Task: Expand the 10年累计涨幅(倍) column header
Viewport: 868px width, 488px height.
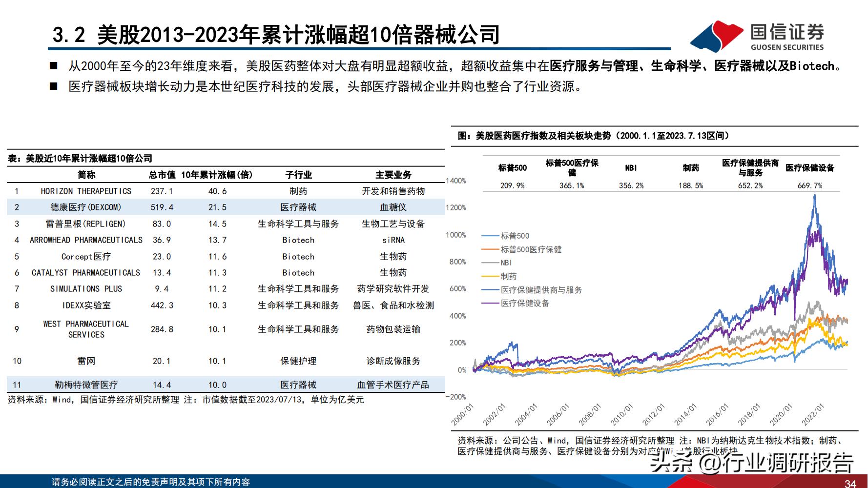Action: click(x=218, y=175)
